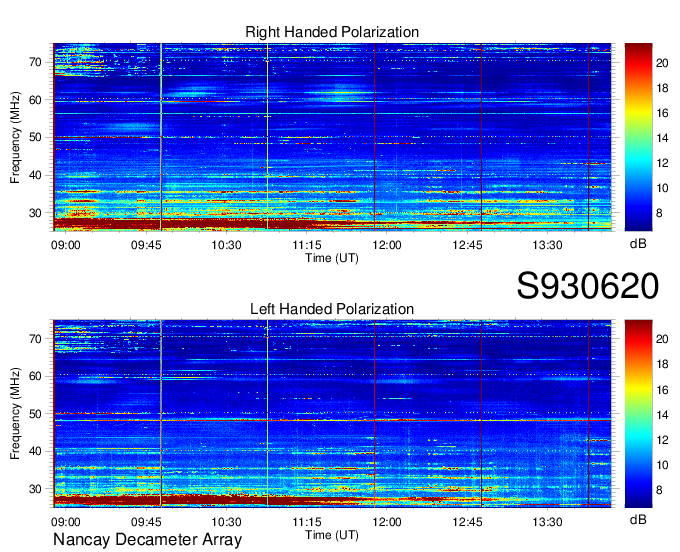Click the "30" MHz tick of Left Handed plot
The width and height of the screenshot is (680, 552).
point(36,489)
